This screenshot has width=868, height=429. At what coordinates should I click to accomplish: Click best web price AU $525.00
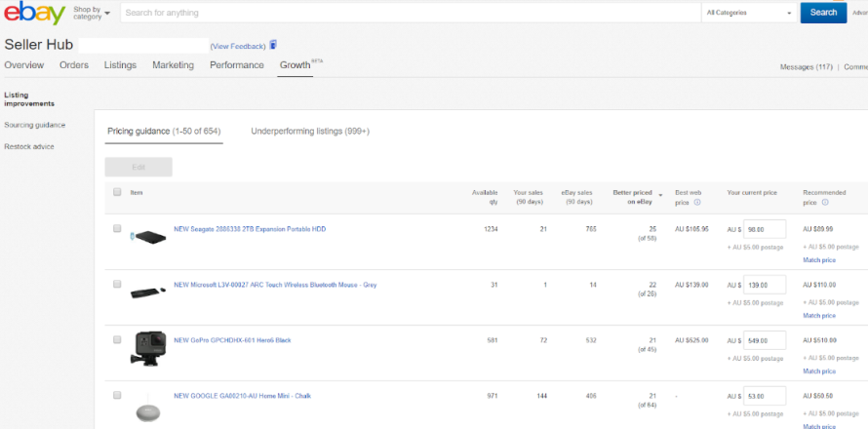point(691,340)
